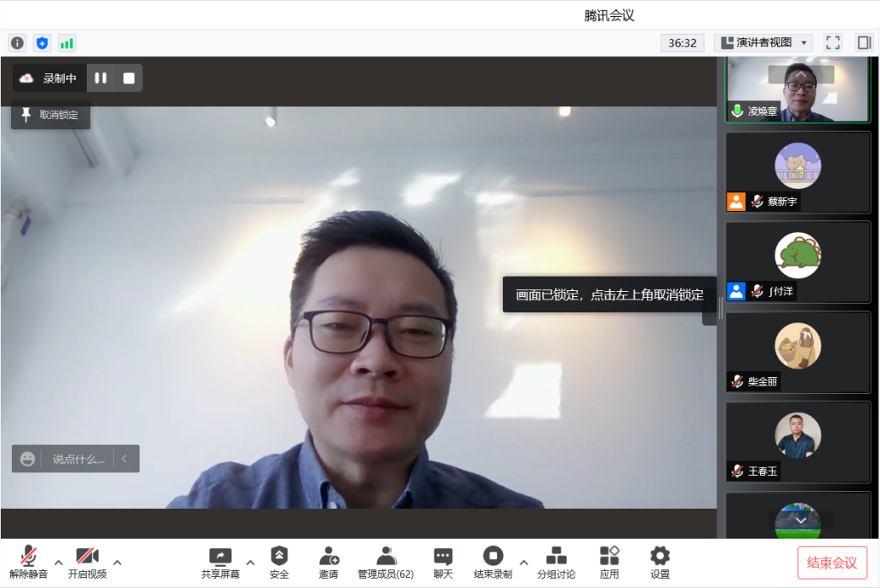Open the 应用 apps icon
The width and height of the screenshot is (880, 588).
point(609,562)
